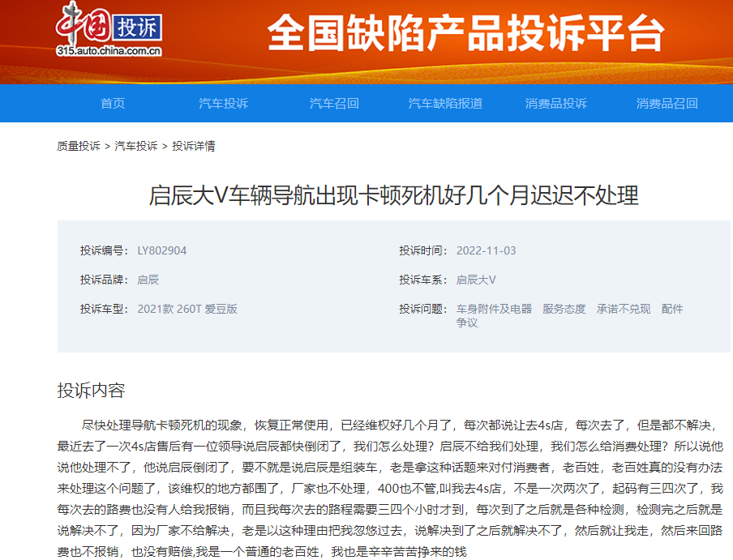Click the 中国投诉 site logo
Image resolution: width=733 pixels, height=560 pixels.
(109, 29)
